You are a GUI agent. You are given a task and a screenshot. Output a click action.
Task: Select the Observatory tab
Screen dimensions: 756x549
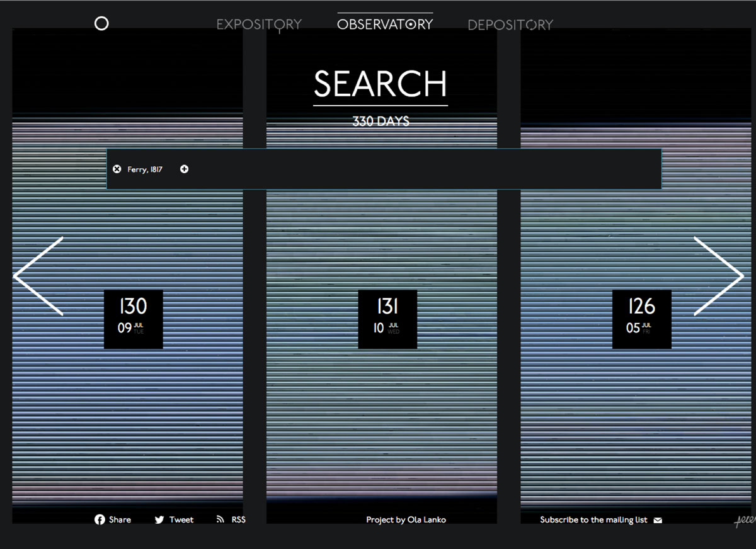385,25
